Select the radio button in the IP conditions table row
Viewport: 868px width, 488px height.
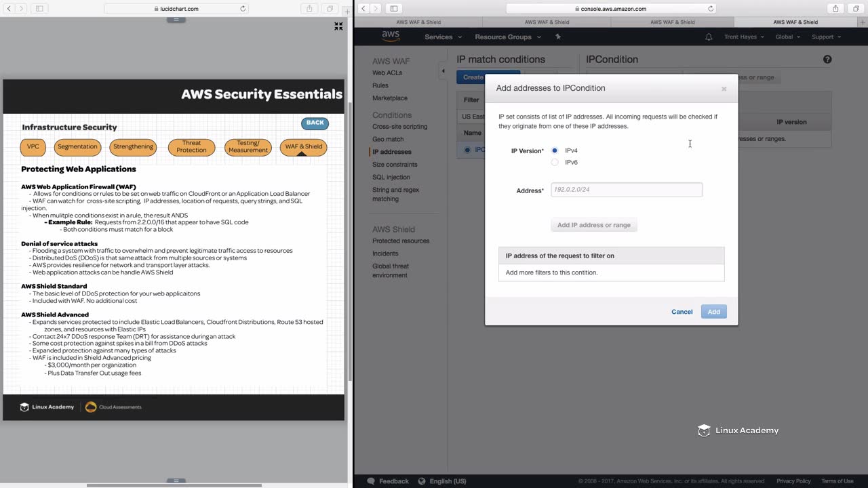pyautogui.click(x=467, y=150)
